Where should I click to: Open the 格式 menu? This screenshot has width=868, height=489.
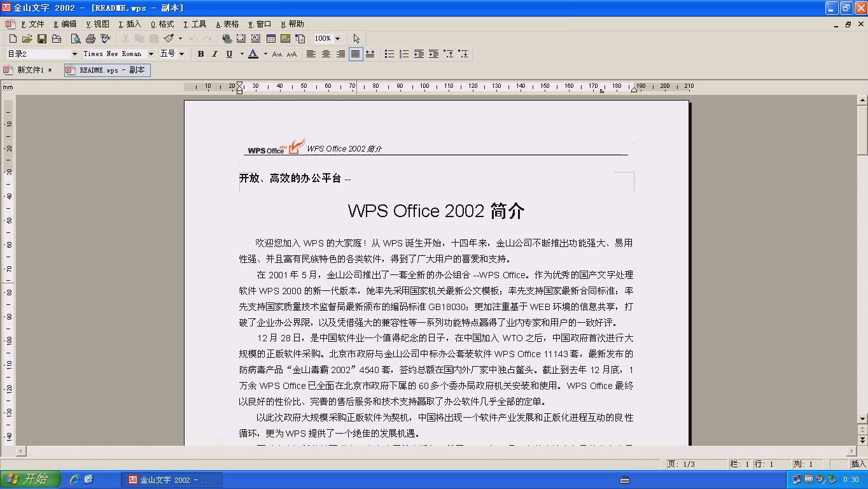[162, 24]
